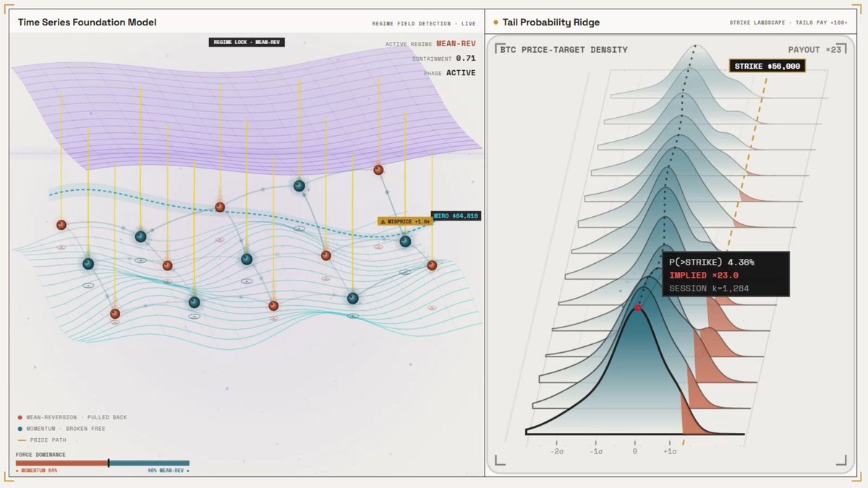
Task: Click STRIKE LANDSCAPE · TAILS PAY ×100+ text
Action: (788, 23)
